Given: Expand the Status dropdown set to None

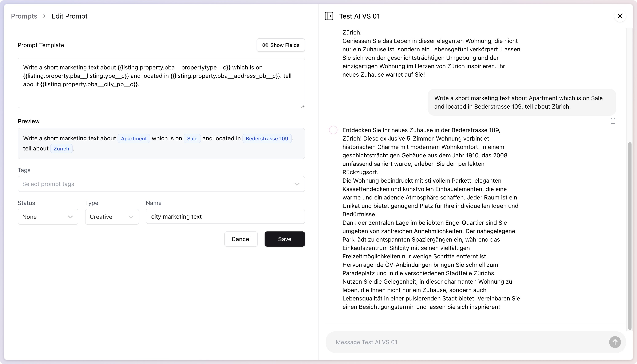Looking at the screenshot, I should coord(48,217).
